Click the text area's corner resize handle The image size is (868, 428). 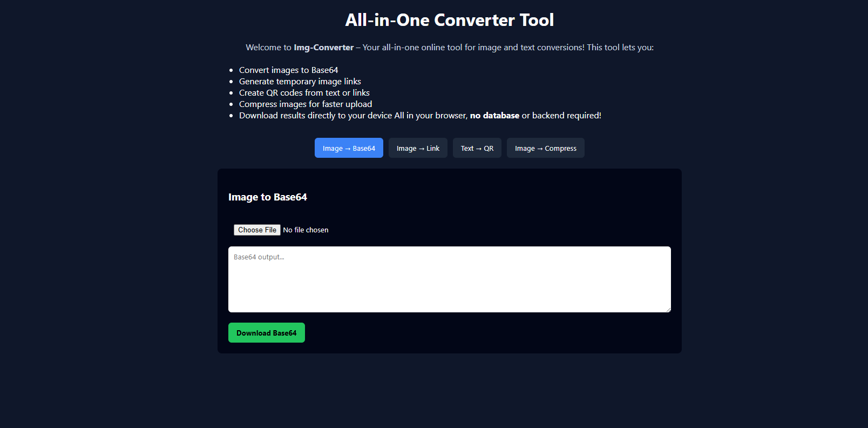668,309
